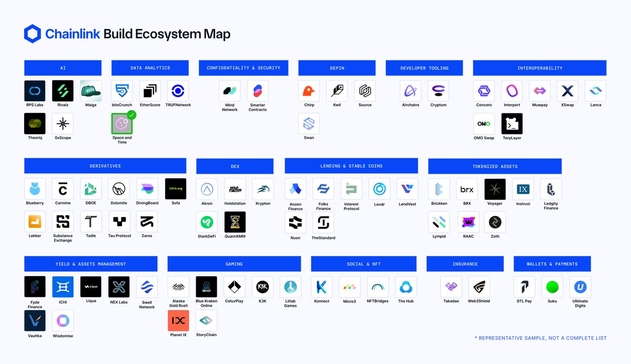Click the representative sample disclaimer text
The height and width of the screenshot is (364, 631).
point(541,338)
